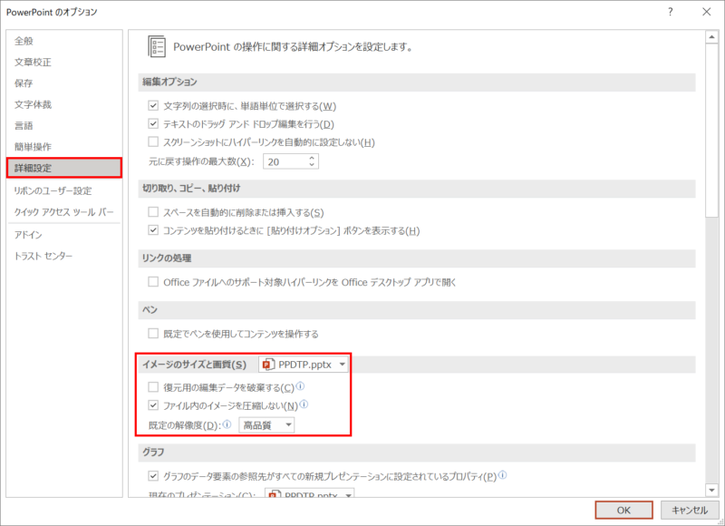Open the 言語 category
Image resolution: width=725 pixels, height=526 pixels.
pos(24,126)
